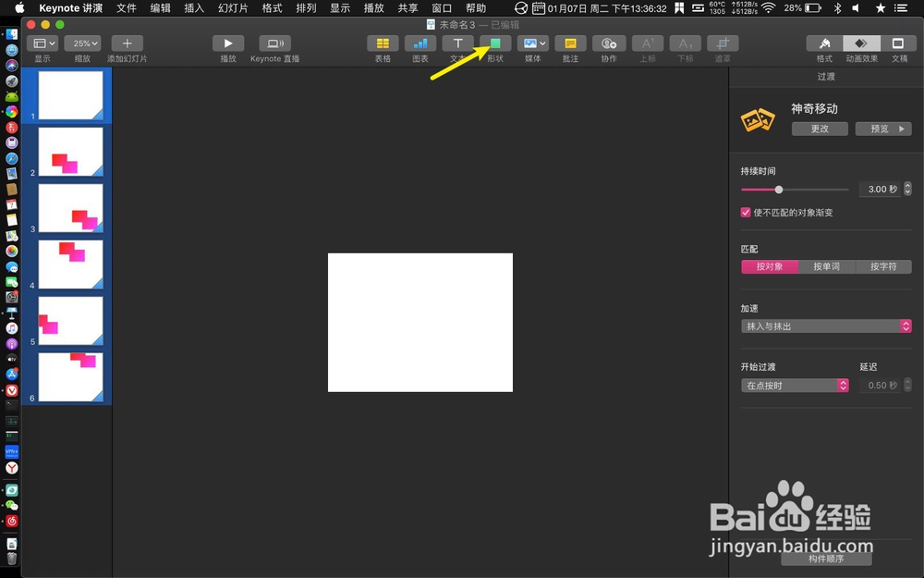Insert a shape with the green 形状 icon

[495, 43]
